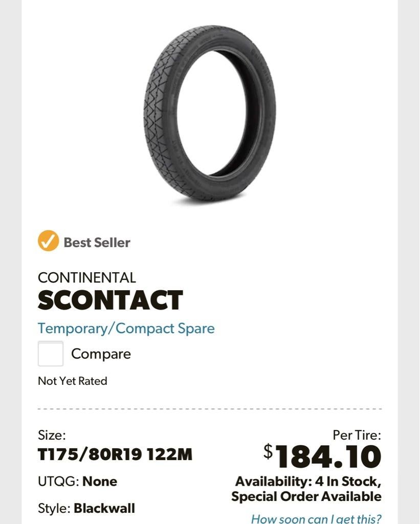The height and width of the screenshot is (524, 420).
Task: Click the "How soon can I get this?" link
Action: pyautogui.click(x=316, y=518)
